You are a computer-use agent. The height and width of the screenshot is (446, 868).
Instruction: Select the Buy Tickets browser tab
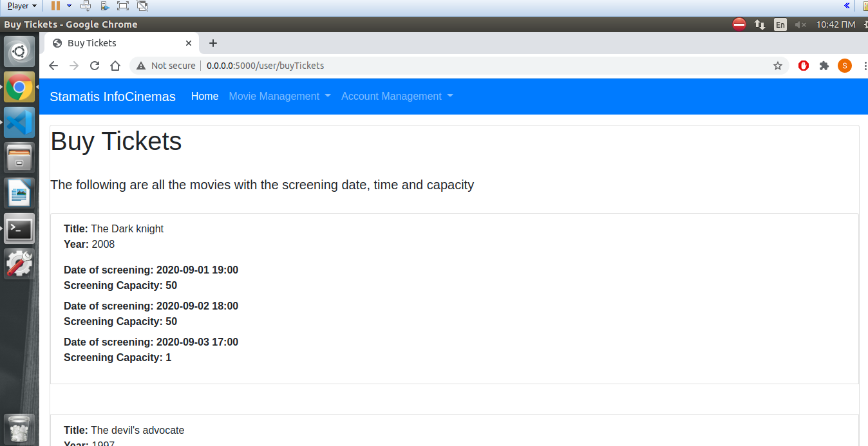(x=121, y=43)
